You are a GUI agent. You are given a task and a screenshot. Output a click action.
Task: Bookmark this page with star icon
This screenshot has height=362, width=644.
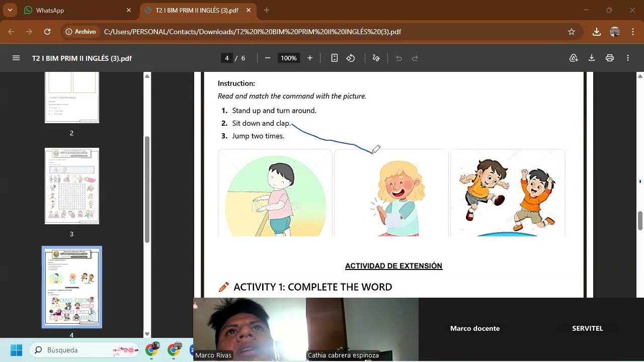point(572,32)
